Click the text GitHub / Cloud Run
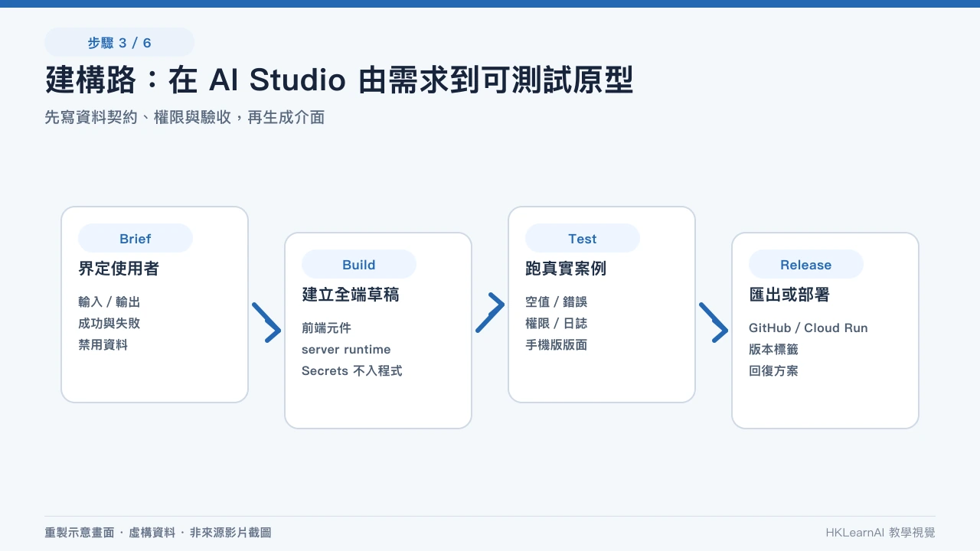This screenshot has height=551, width=980. coord(808,328)
